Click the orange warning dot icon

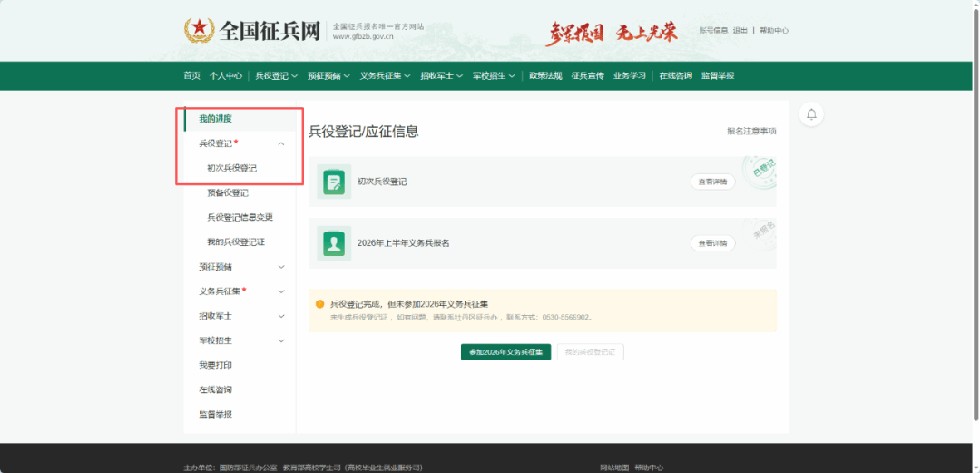(x=319, y=304)
